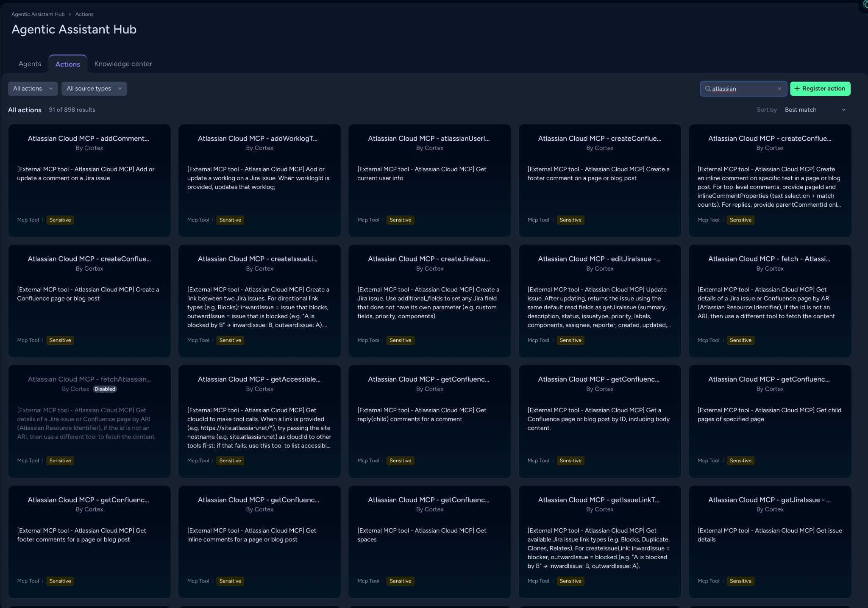The height and width of the screenshot is (608, 868).
Task: Click the 'Get spaces' description card
Action: (429, 542)
